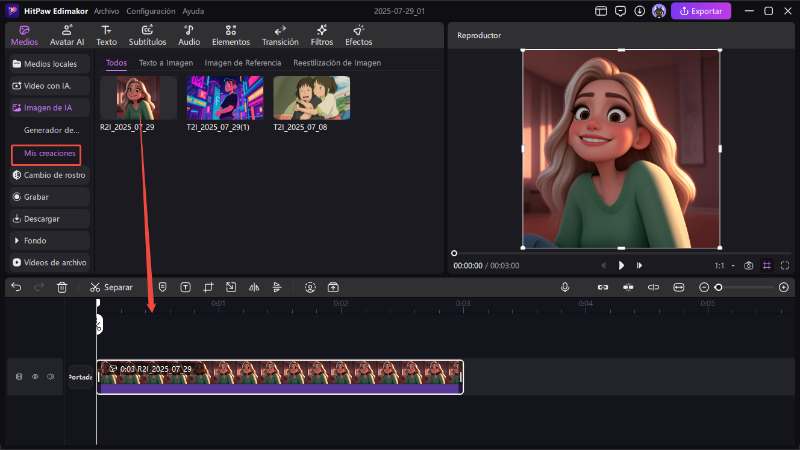Open Descargar in the sidebar
This screenshot has height=450, width=800.
coord(49,219)
